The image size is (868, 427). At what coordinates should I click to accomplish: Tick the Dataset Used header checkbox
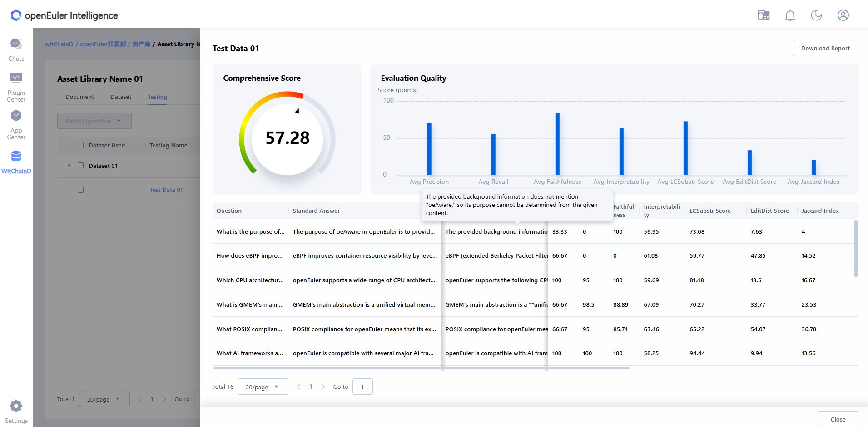[x=80, y=145]
